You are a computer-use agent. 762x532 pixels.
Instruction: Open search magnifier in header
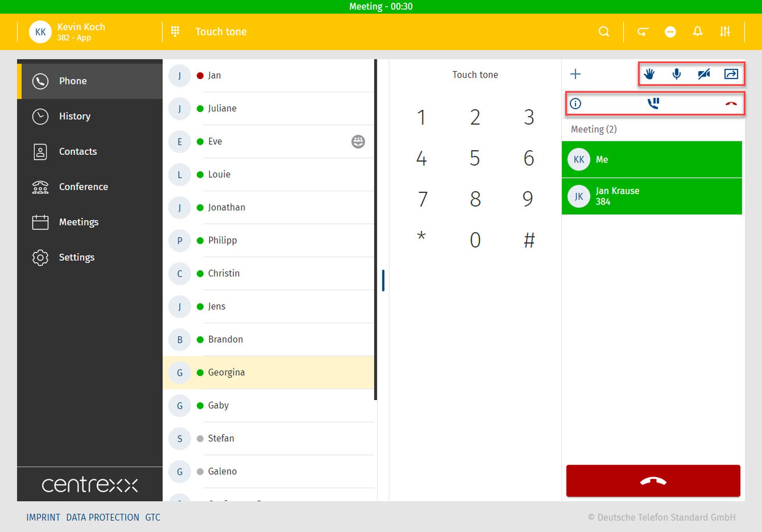click(x=604, y=32)
